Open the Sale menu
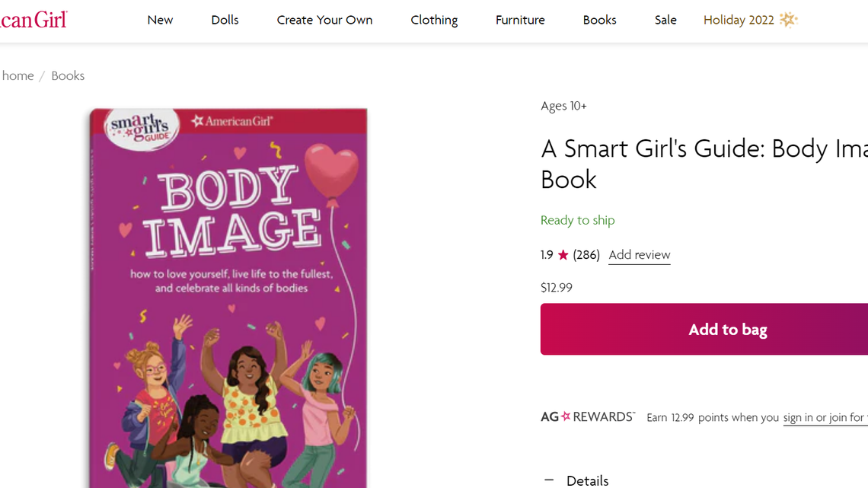 coord(665,20)
